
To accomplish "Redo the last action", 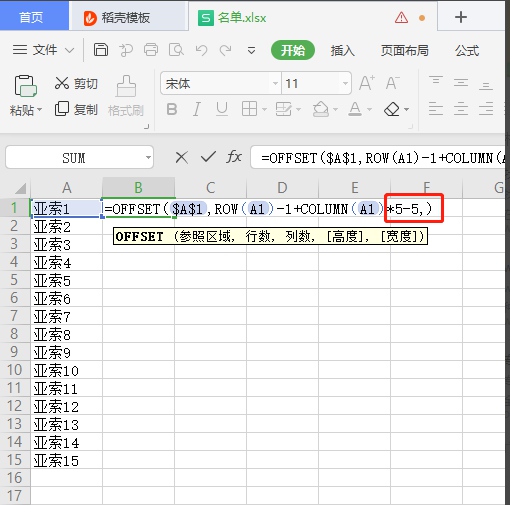I will pyautogui.click(x=226, y=50).
